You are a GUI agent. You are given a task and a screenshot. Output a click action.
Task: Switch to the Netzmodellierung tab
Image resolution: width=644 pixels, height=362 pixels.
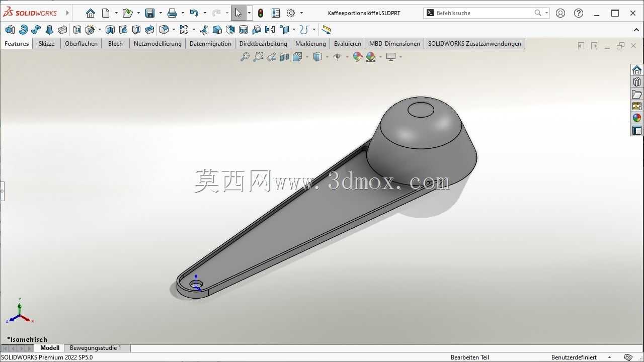coord(157,44)
